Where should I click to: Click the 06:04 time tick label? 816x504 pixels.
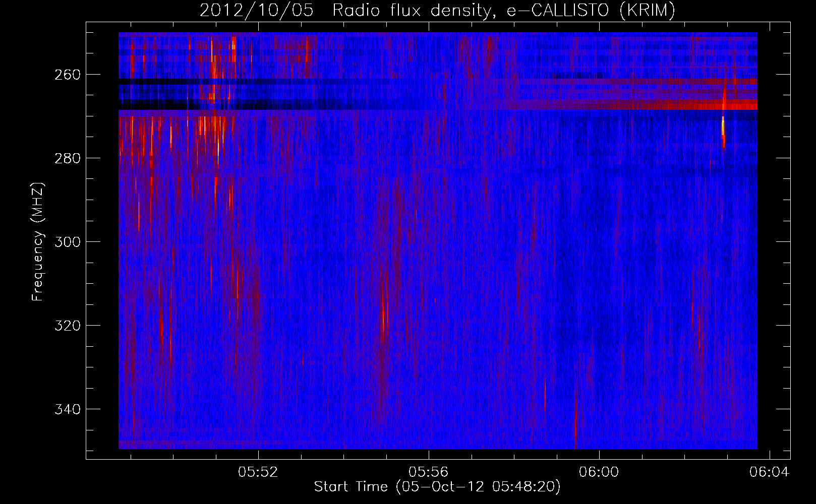[769, 472]
